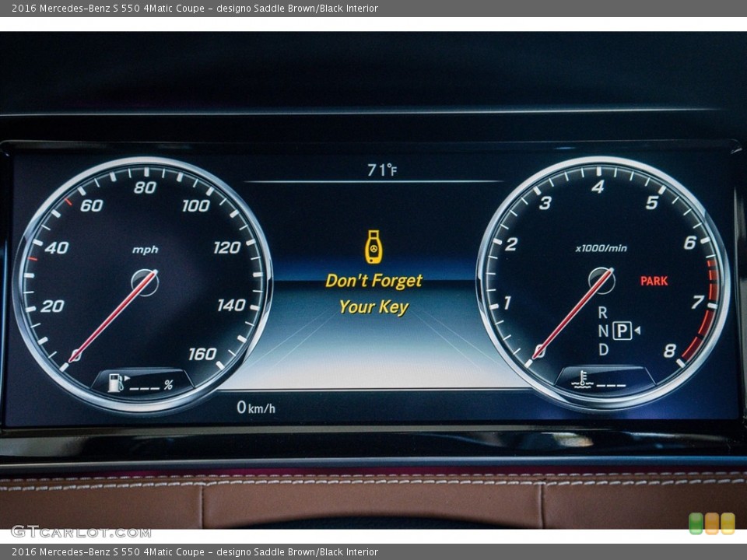747x560 pixels.
Task: Click the yellow key fob icon
Action: pyautogui.click(x=373, y=247)
